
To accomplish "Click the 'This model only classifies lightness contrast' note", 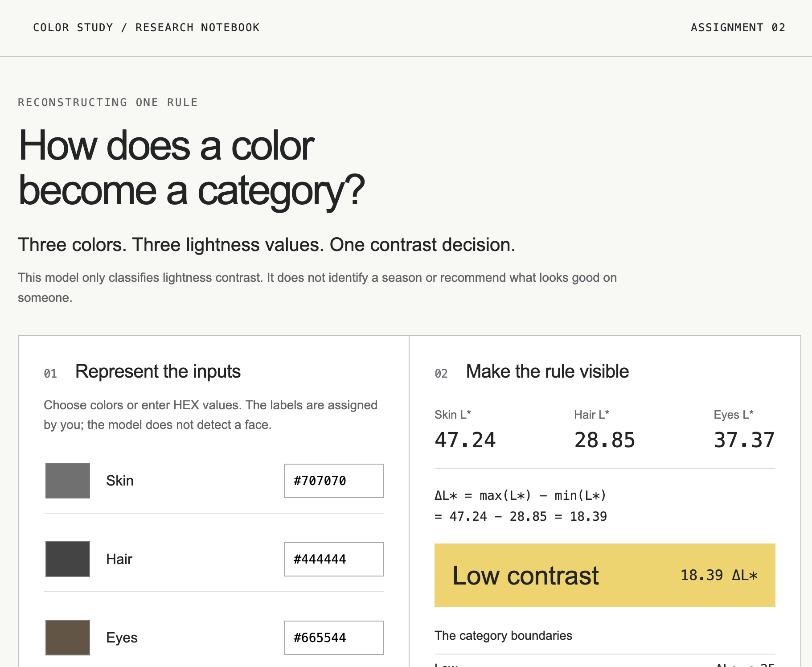I will point(317,288).
